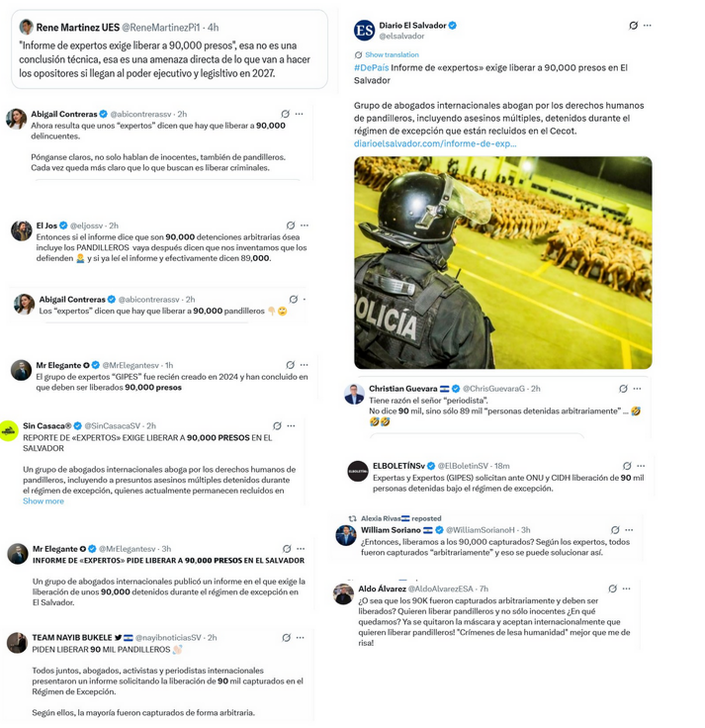The height and width of the screenshot is (728, 705).
Task: Open Diario El Salvador profile avatar
Action: point(364,31)
